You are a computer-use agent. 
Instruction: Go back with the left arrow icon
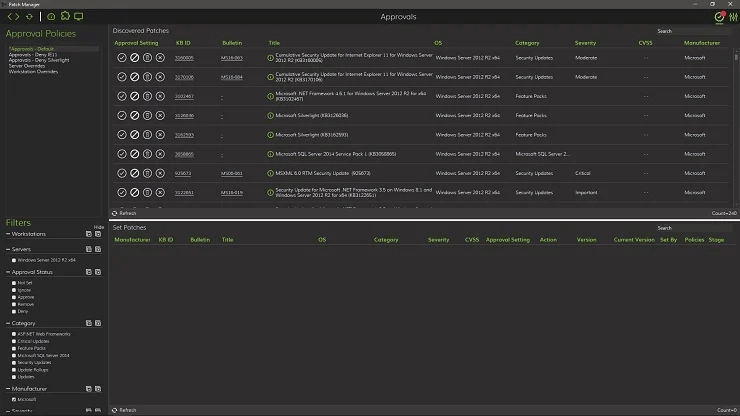click(10, 17)
